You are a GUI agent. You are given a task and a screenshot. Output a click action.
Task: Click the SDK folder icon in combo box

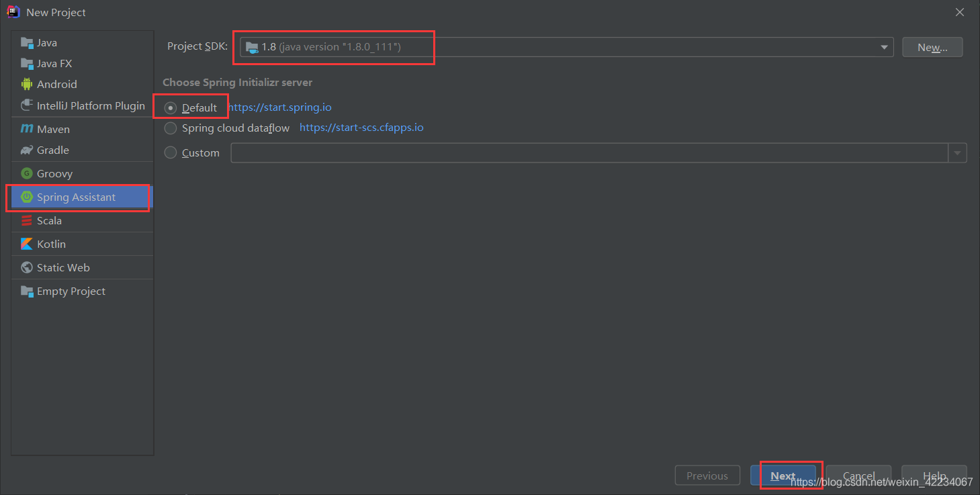[x=252, y=47]
